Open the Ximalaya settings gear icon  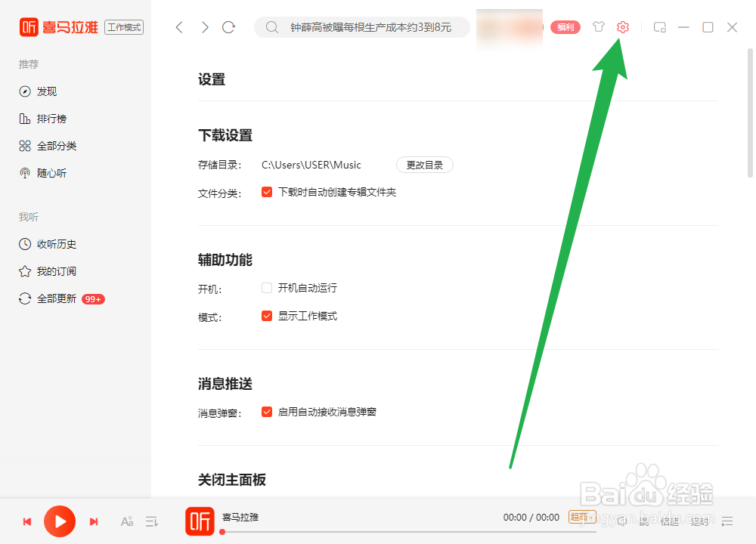pyautogui.click(x=622, y=27)
